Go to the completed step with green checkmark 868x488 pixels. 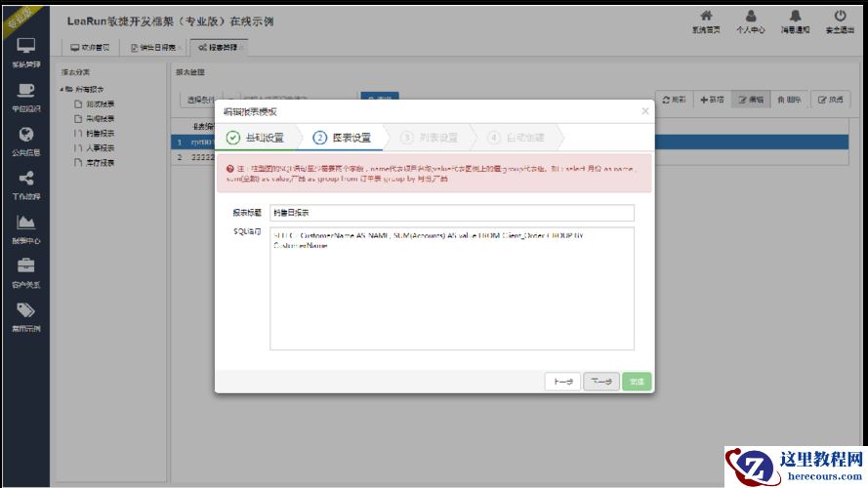(x=255, y=138)
